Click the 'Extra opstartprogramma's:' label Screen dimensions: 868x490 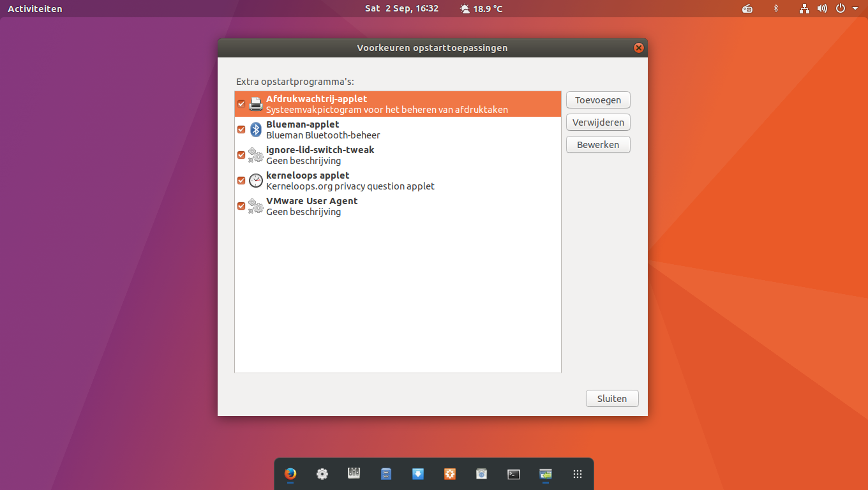(295, 82)
